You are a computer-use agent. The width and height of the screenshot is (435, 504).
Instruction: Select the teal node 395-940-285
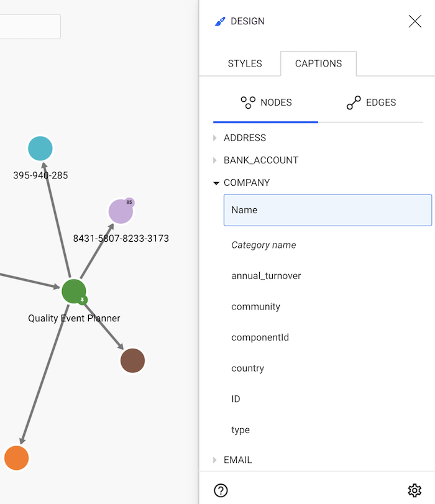coord(40,149)
